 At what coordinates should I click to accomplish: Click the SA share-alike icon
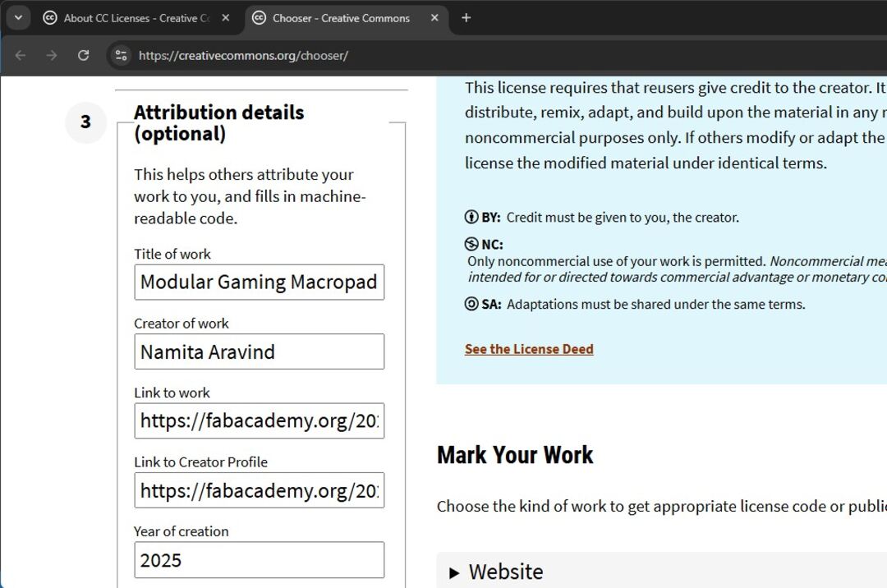pyautogui.click(x=471, y=304)
